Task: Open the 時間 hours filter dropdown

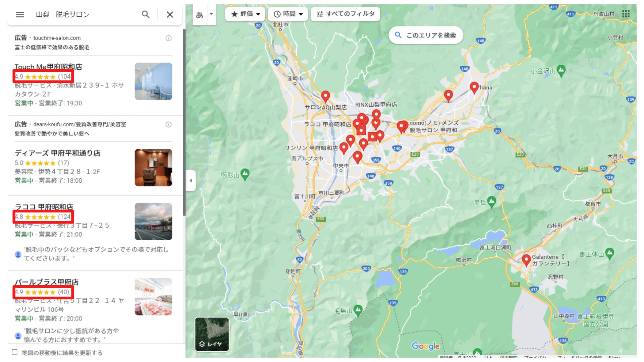Action: (288, 14)
